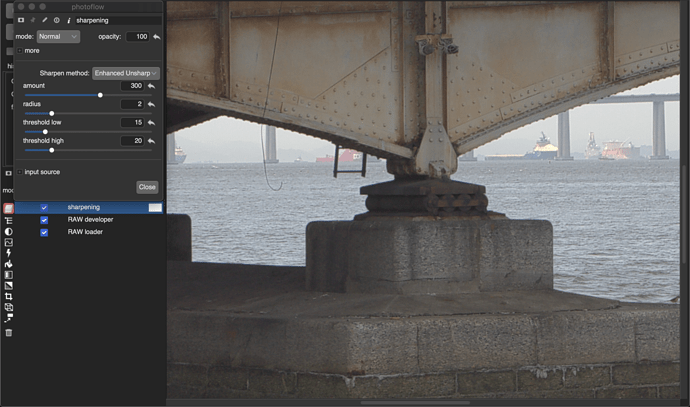Image resolution: width=690 pixels, height=407 pixels.
Task: Open the blend mode Normal dropdown
Action: (58, 37)
